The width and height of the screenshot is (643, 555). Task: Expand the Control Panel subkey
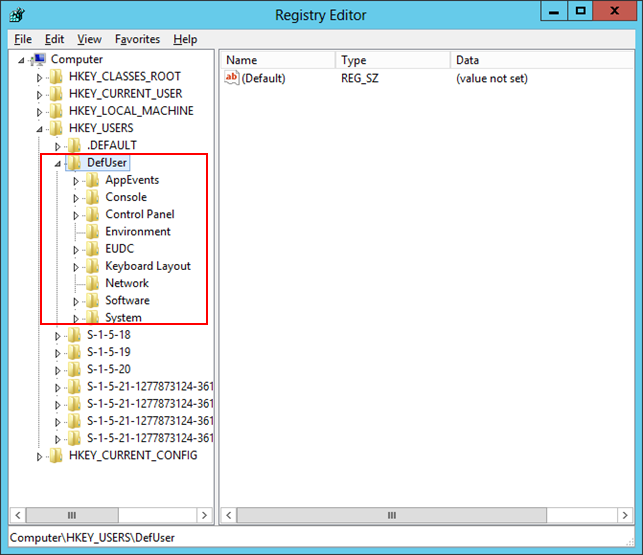coord(76,215)
